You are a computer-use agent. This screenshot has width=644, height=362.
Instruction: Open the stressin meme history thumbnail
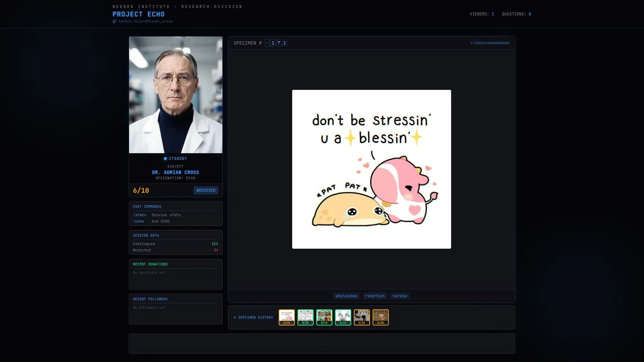click(x=287, y=317)
